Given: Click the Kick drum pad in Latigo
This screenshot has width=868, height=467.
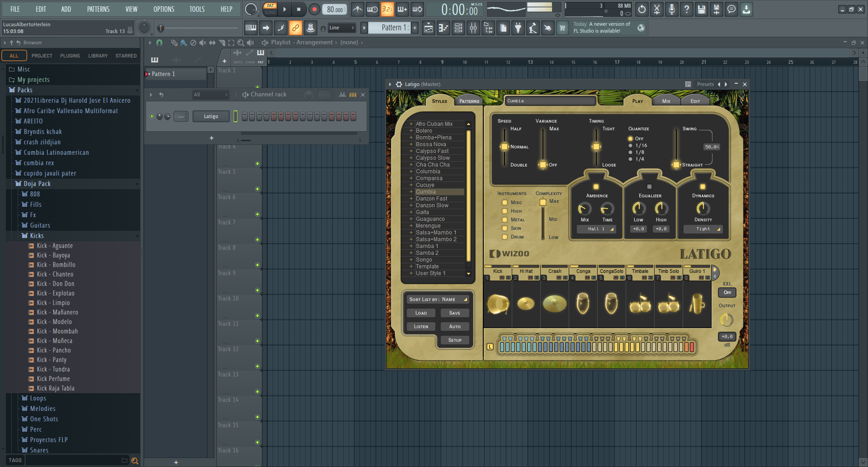Looking at the screenshot, I should tap(498, 304).
